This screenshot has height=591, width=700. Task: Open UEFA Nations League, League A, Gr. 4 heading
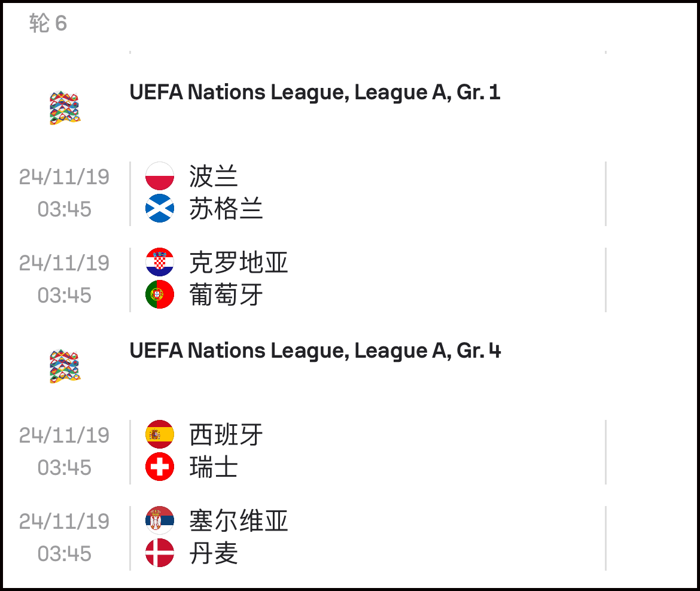coord(315,351)
